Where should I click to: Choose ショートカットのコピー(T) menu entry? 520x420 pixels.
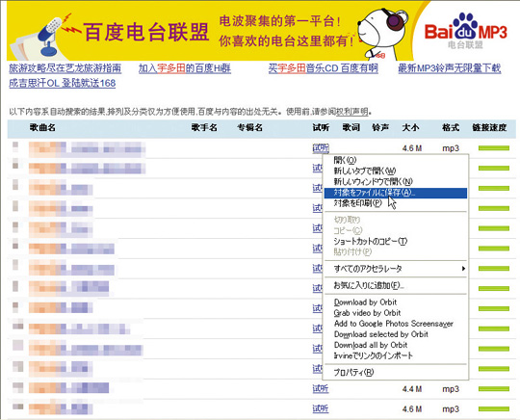tap(371, 241)
